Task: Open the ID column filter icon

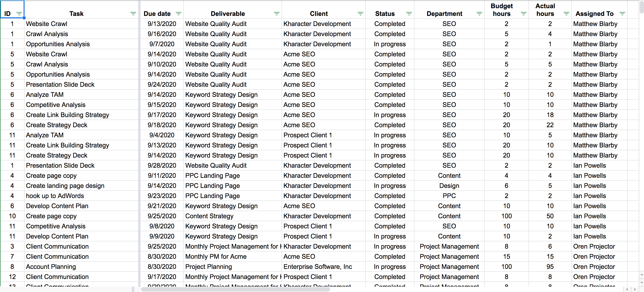Action: [x=19, y=14]
